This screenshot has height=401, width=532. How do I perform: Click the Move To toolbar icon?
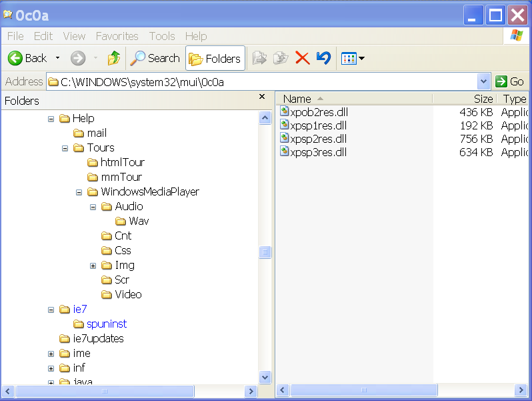pyautogui.click(x=259, y=58)
